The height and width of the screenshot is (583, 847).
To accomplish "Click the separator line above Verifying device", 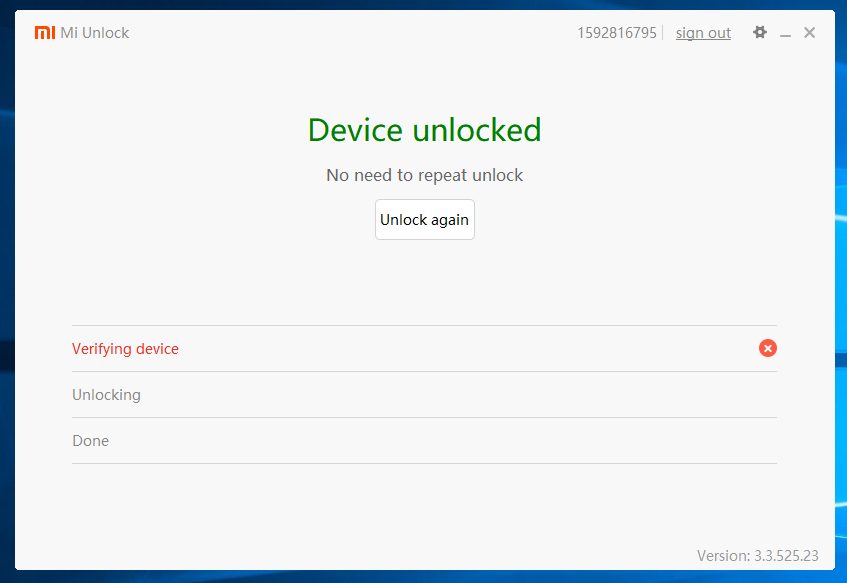I will [424, 325].
